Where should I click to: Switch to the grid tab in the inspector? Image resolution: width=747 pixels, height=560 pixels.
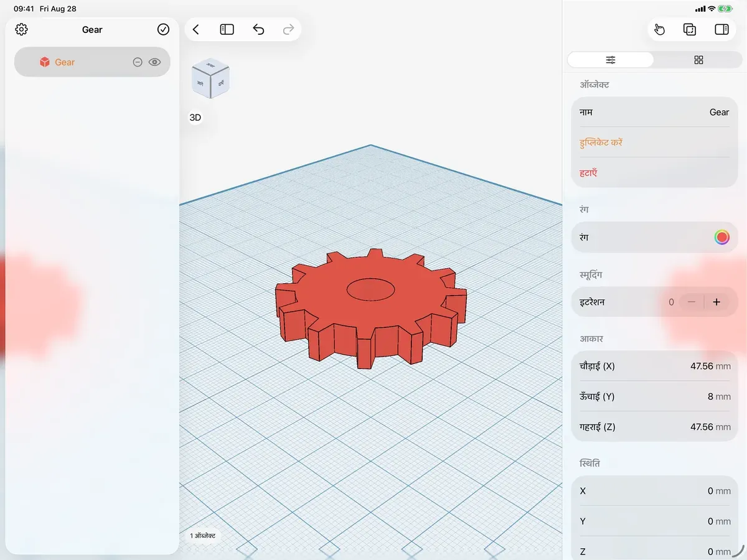point(698,60)
